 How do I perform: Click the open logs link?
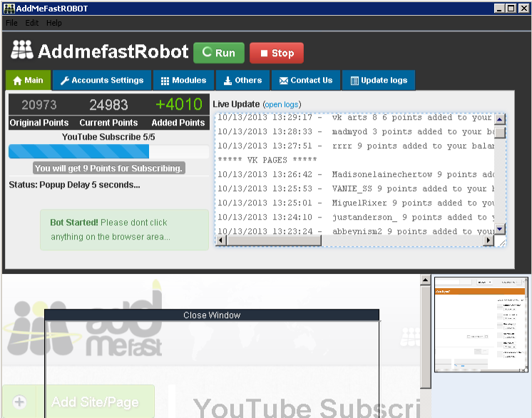tap(282, 104)
